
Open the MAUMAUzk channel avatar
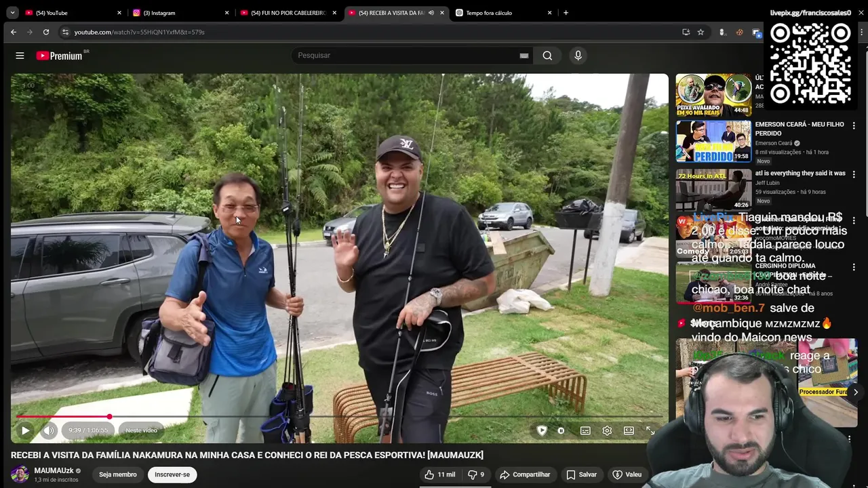point(20,474)
